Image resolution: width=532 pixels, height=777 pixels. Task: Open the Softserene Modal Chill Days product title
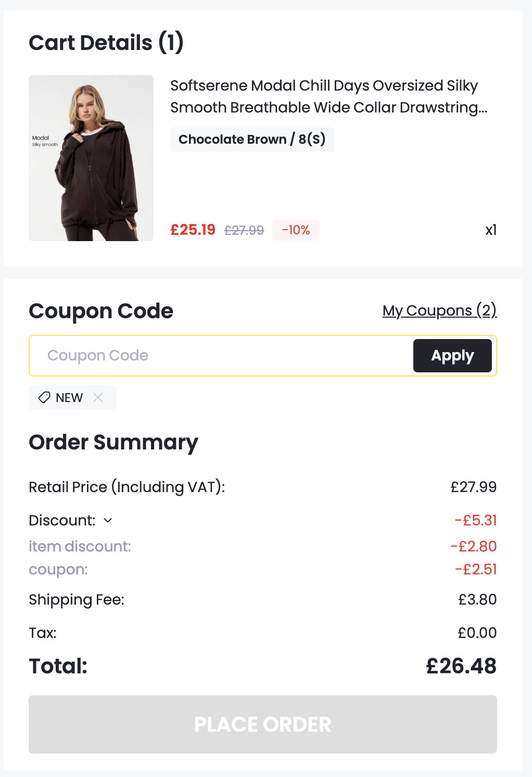tap(328, 96)
